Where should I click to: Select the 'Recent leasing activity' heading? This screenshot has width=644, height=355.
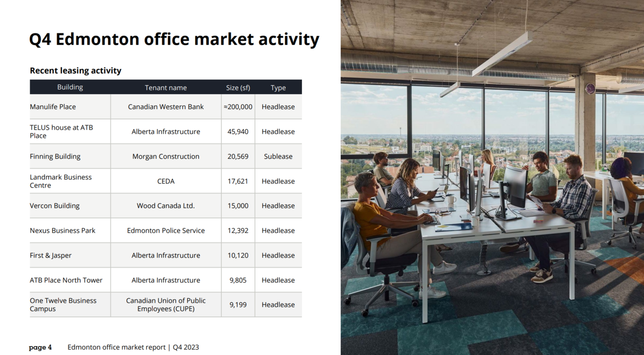[75, 70]
